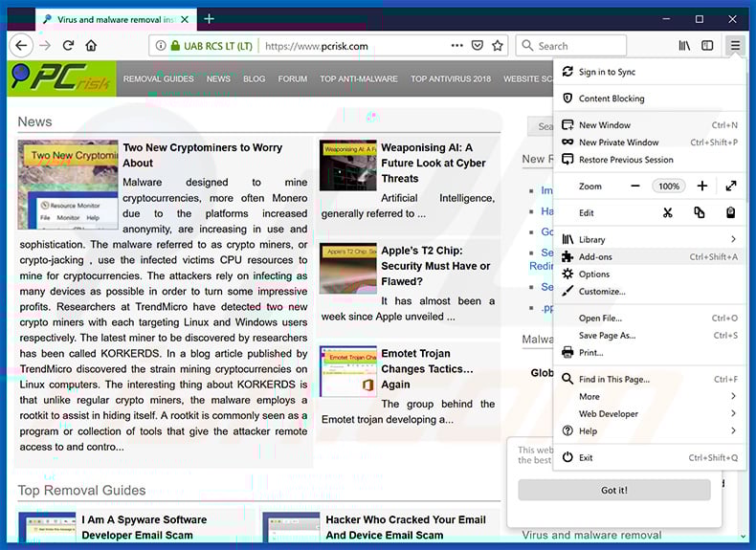The width and height of the screenshot is (756, 550).
Task: Open FORUM in site navigation
Action: pos(293,78)
